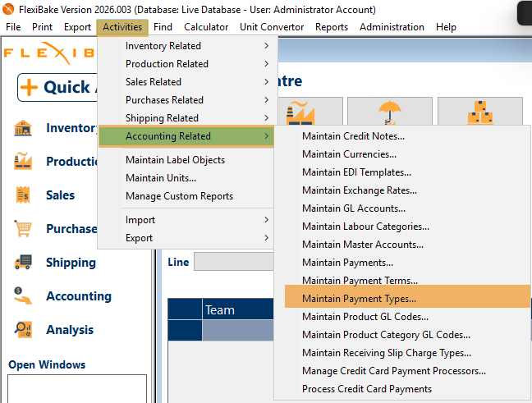Expand Shipping Related submenu arrow

pyautogui.click(x=266, y=117)
